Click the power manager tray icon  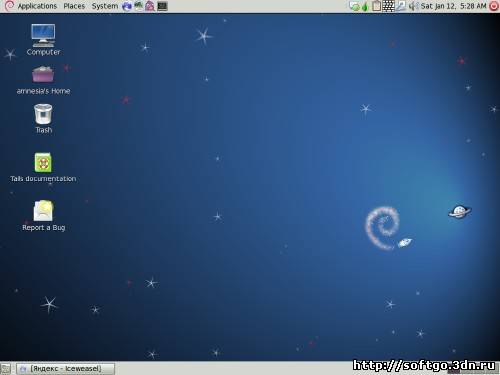click(401, 6)
